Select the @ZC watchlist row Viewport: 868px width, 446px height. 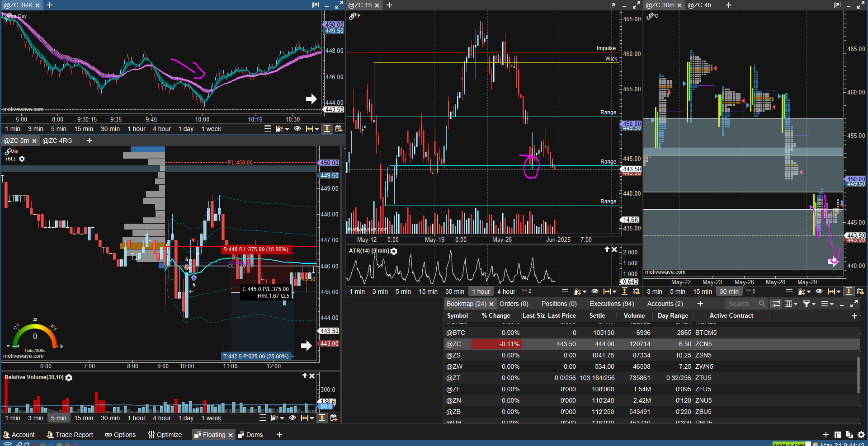click(652, 344)
